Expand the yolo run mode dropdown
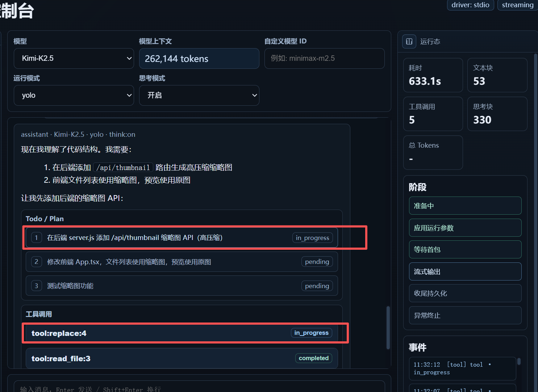The image size is (538, 392). 74,96
